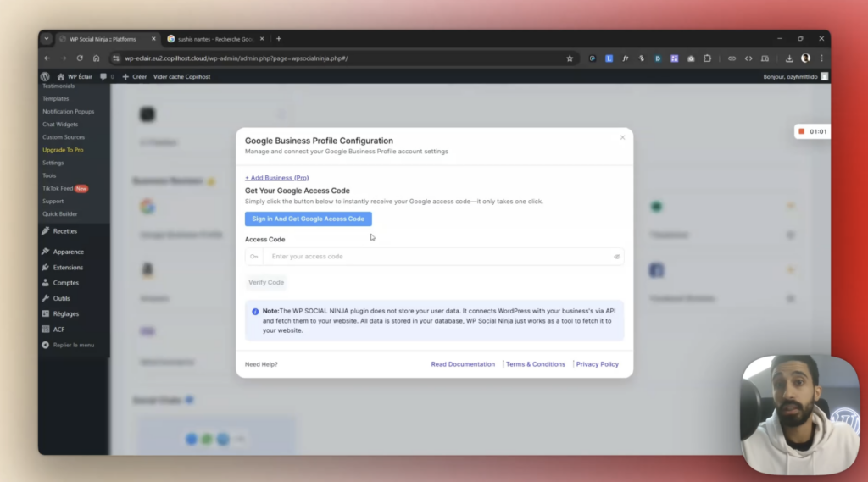
Task: Open the Read Documentation link
Action: click(x=463, y=364)
